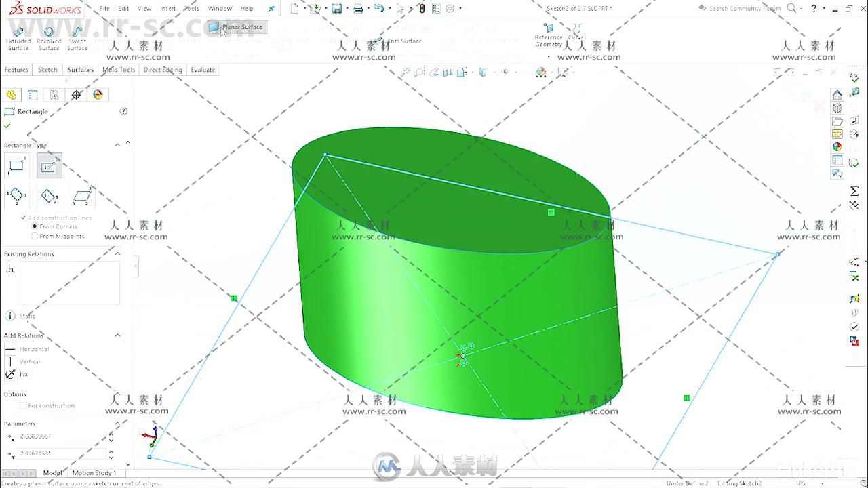Select the Trim Surface tool
This screenshot has width=868, height=488.
coord(398,41)
